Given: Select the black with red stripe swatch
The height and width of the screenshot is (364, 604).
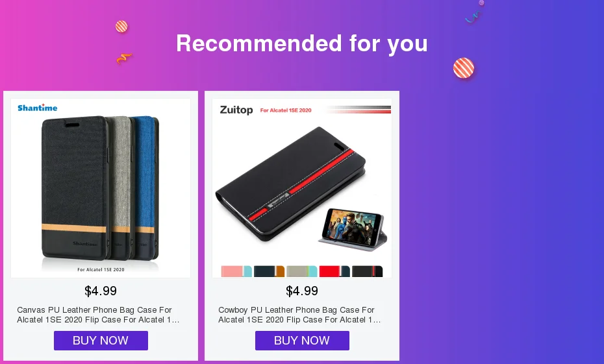Looking at the screenshot, I should 367,271.
